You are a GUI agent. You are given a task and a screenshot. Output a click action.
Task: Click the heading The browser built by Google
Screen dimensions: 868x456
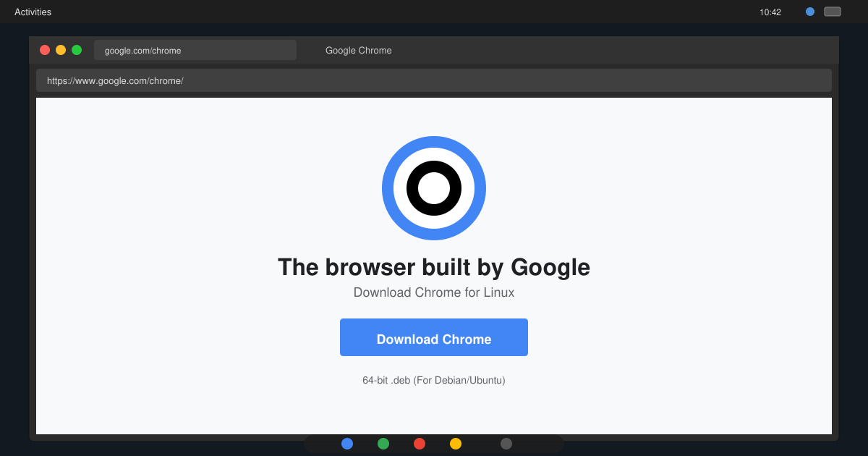(x=434, y=267)
